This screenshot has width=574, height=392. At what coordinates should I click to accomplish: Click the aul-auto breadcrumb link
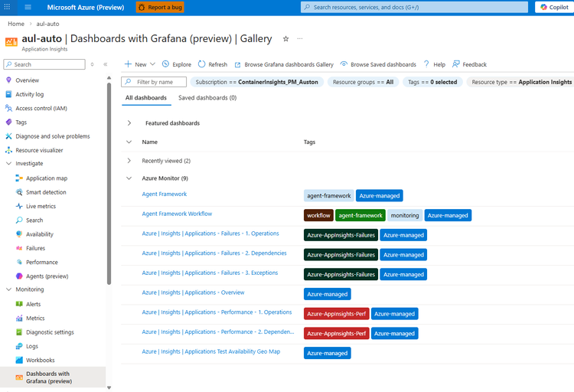[x=47, y=24]
